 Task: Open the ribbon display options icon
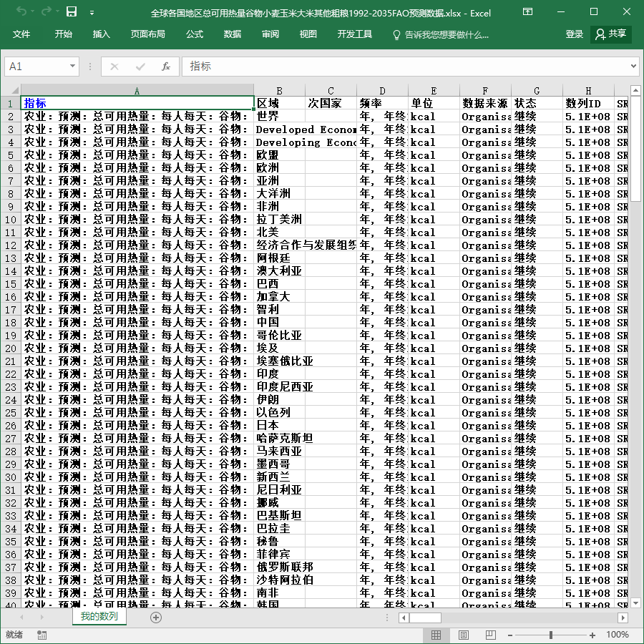[x=528, y=11]
